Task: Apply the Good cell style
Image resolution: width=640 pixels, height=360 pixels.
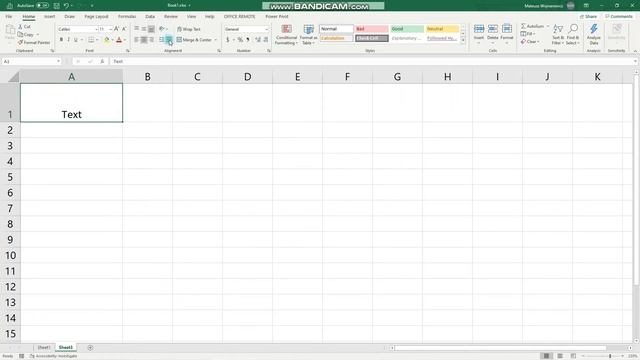Action: 407,29
